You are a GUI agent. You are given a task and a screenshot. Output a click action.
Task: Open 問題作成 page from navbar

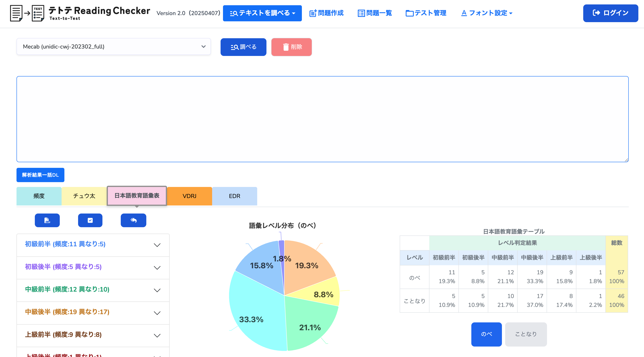pos(326,13)
